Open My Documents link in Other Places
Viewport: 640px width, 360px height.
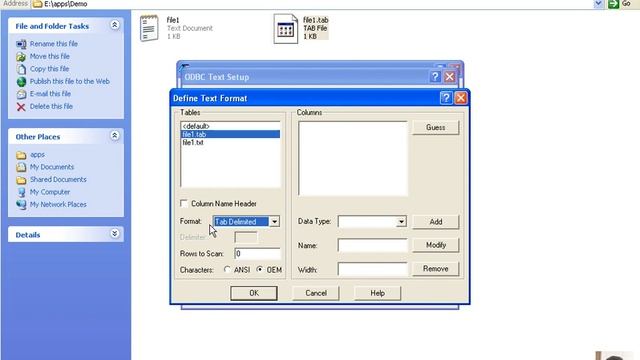(x=51, y=167)
